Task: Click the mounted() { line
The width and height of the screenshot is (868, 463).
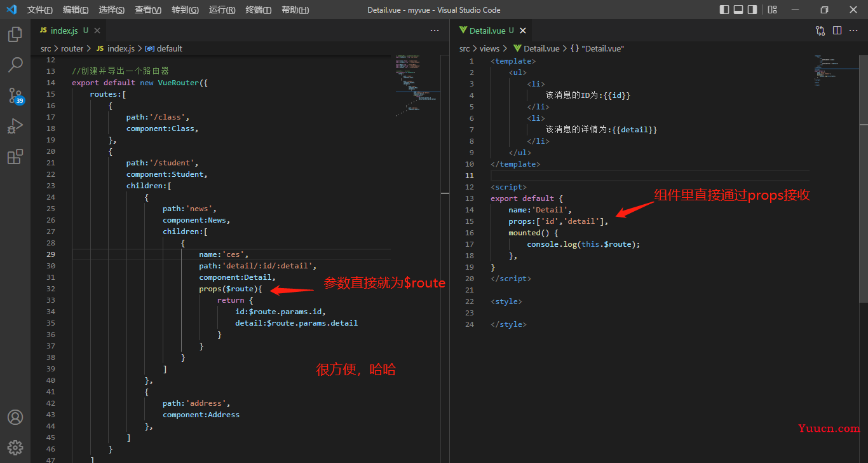Action: click(533, 233)
